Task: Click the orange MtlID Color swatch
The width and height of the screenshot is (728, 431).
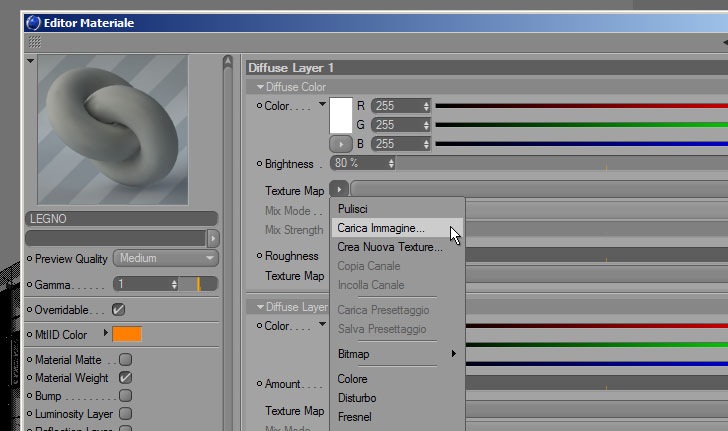Action: 127,334
